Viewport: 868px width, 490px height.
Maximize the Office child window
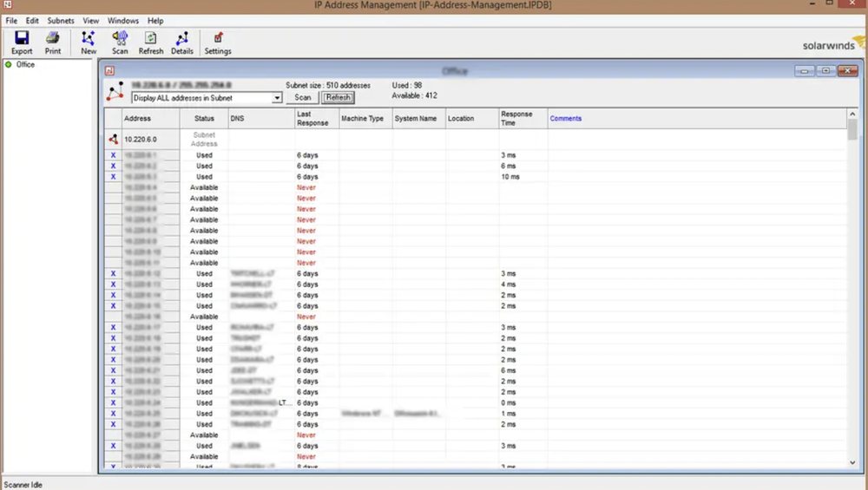pyautogui.click(x=825, y=71)
